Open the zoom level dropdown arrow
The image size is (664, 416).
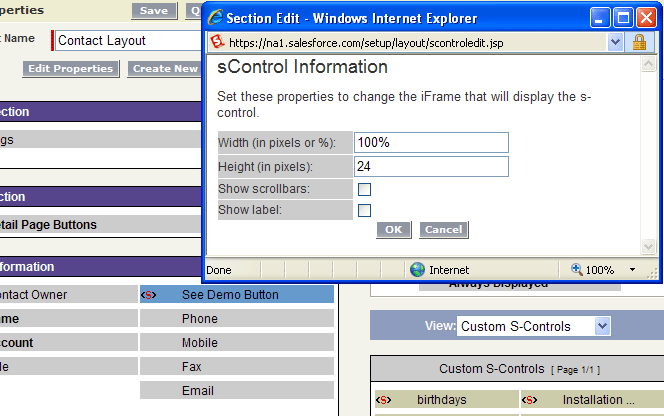(x=633, y=270)
